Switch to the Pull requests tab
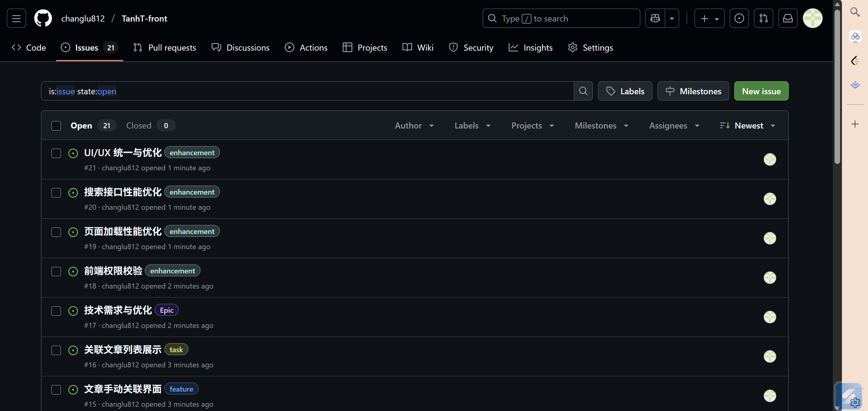 point(164,48)
